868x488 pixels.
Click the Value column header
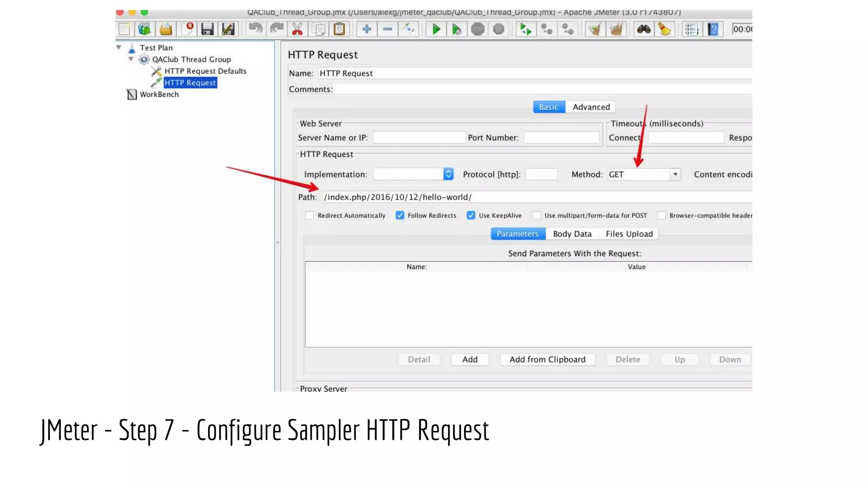[637, 267]
